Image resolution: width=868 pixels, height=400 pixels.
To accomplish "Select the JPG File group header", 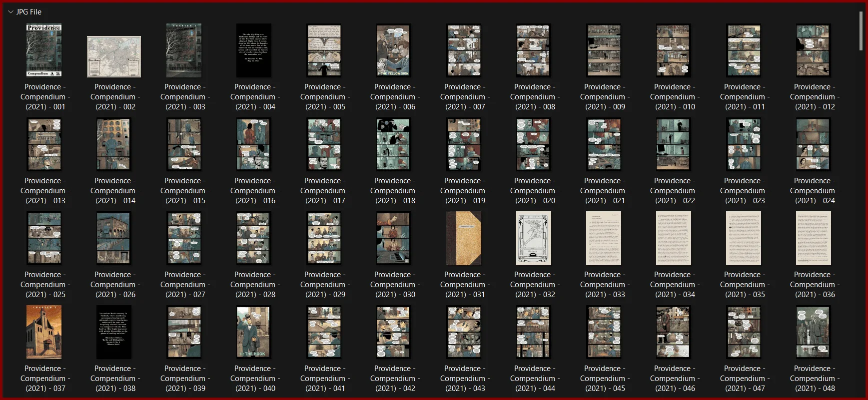I will tap(29, 12).
